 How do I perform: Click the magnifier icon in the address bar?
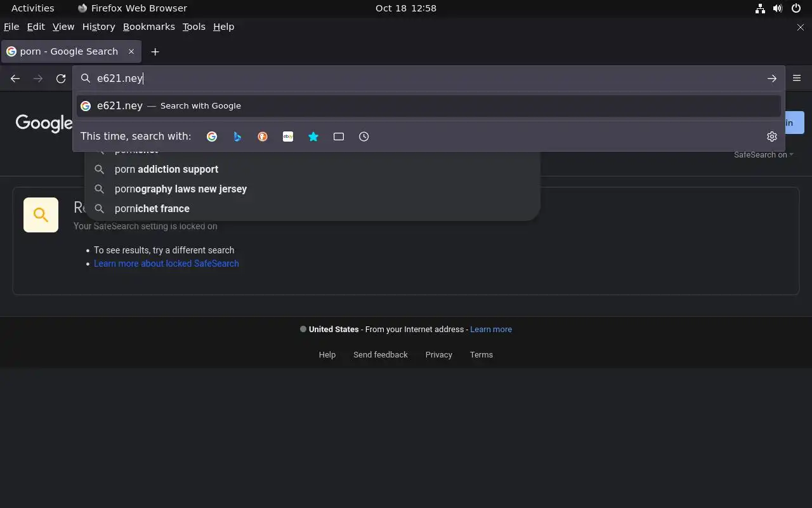click(86, 79)
